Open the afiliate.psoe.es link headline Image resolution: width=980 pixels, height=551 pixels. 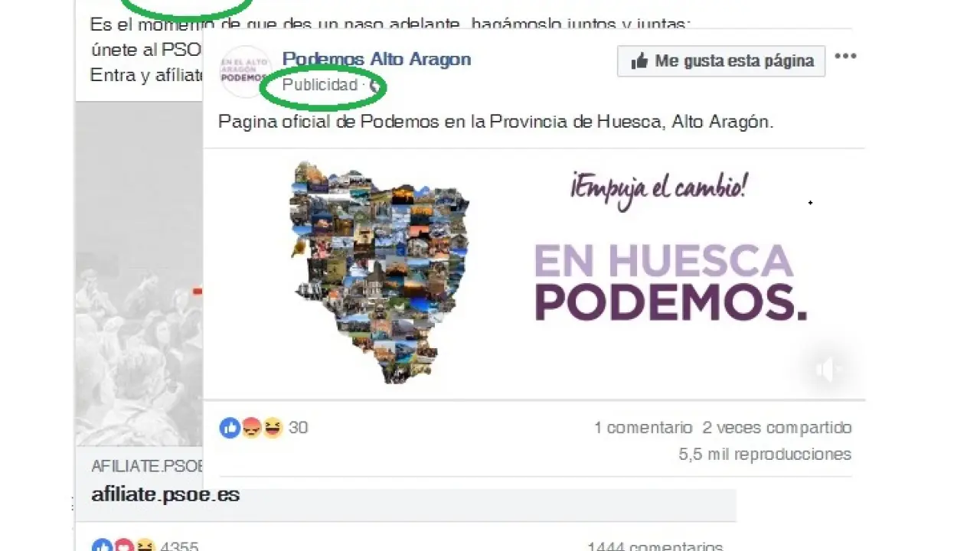165,494
